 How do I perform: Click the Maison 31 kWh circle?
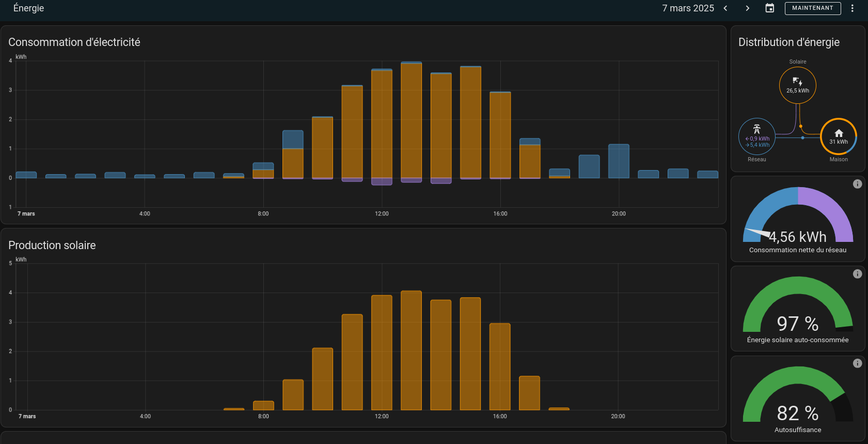(x=839, y=136)
